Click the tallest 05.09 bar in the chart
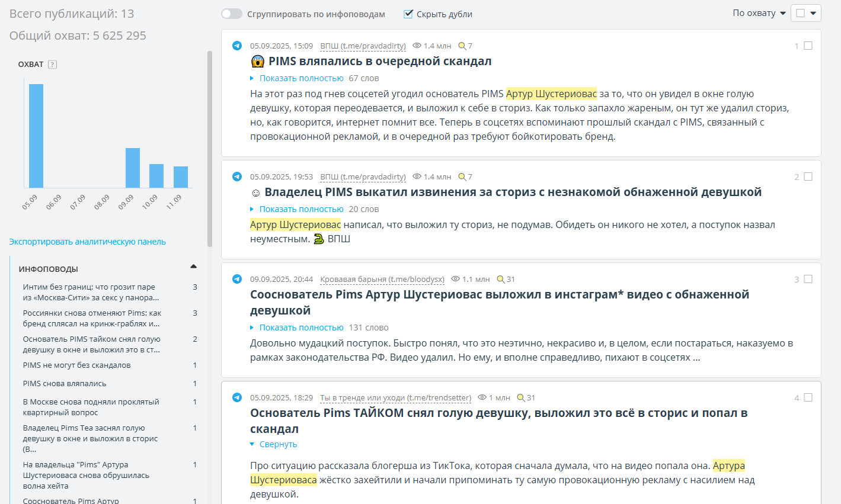Screen dimensions: 841x504 36,136
